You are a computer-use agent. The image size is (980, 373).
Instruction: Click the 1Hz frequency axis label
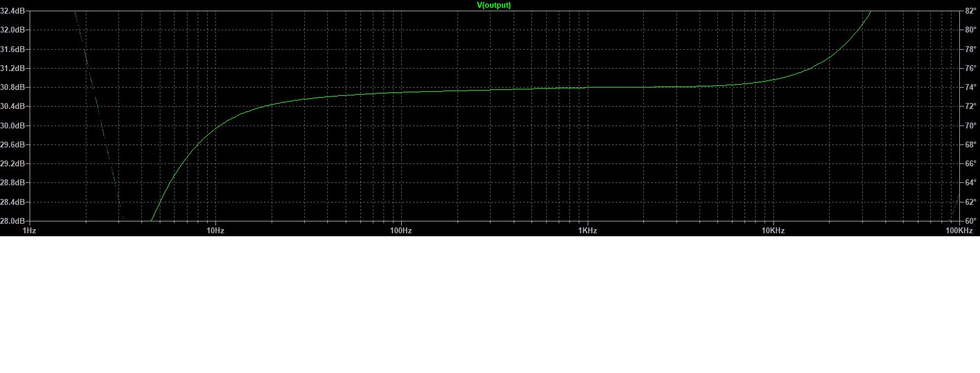(x=29, y=230)
